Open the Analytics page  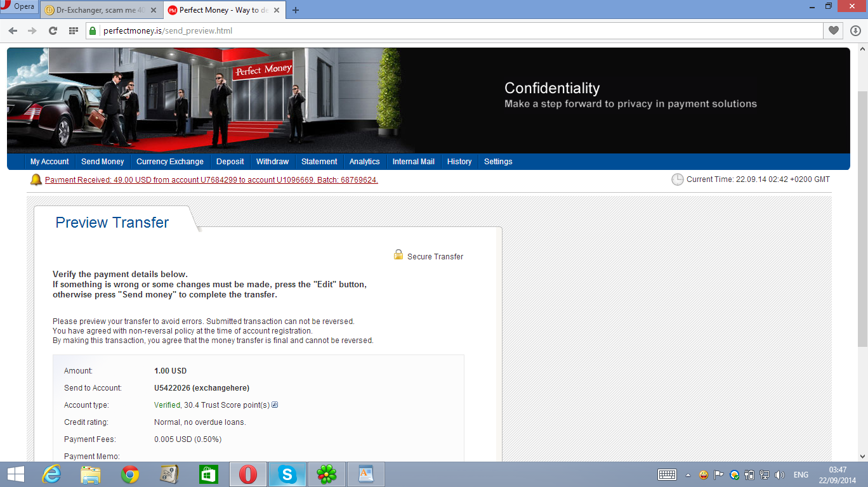364,162
